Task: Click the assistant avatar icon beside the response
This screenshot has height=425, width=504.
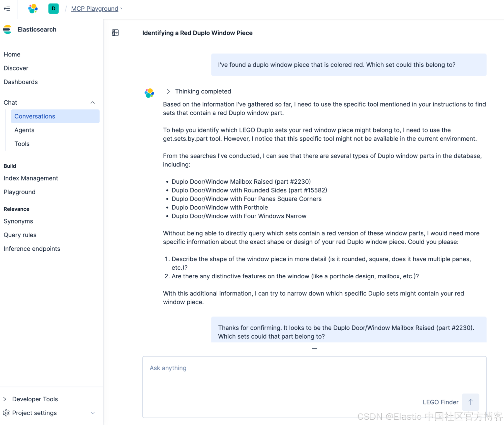Action: [149, 93]
